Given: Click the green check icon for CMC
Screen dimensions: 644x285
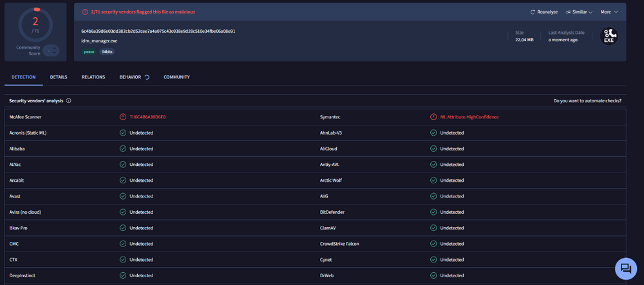Looking at the screenshot, I should click(x=123, y=244).
